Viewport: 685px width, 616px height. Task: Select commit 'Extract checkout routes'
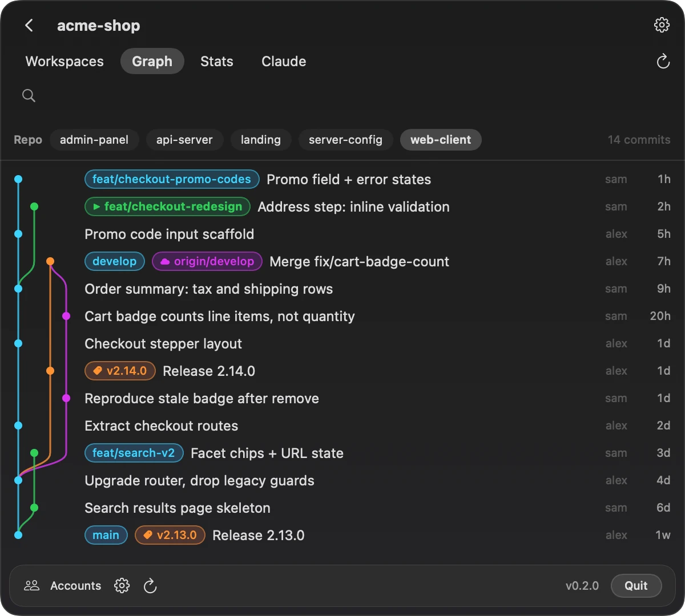161,425
